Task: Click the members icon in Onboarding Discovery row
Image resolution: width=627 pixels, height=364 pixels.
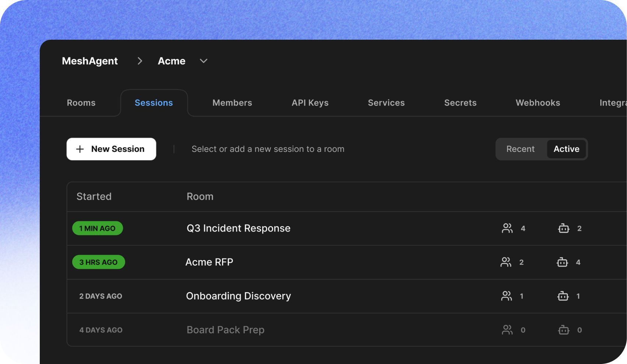Action: click(x=506, y=296)
